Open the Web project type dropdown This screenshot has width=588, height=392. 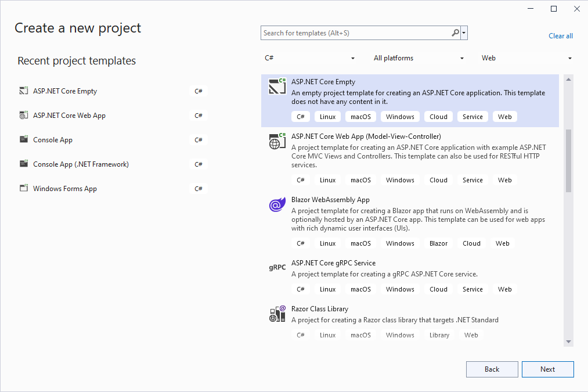526,58
